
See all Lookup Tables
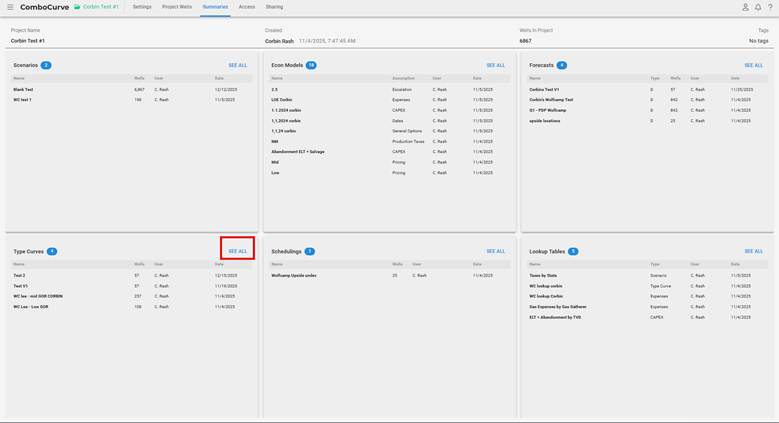point(753,251)
